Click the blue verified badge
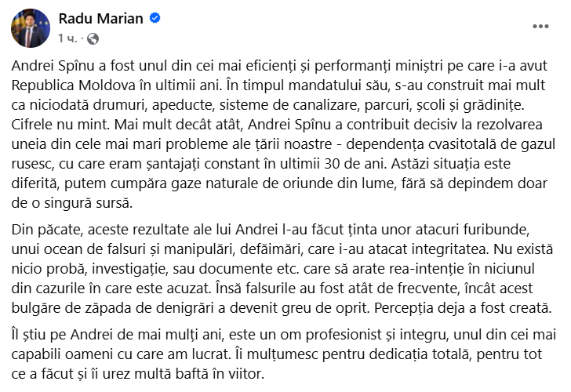The image size is (571, 392). (155, 19)
